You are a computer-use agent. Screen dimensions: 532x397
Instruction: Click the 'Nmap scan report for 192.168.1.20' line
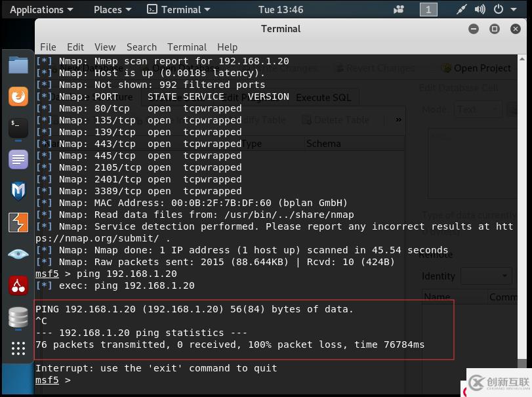163,62
